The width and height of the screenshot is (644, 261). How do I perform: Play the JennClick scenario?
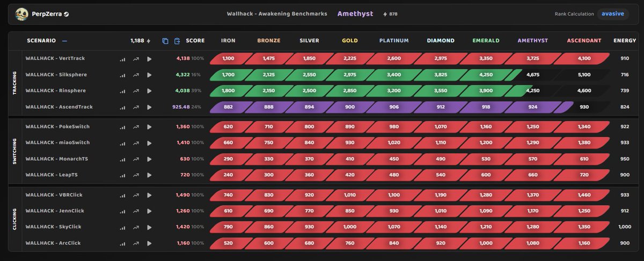[149, 211]
